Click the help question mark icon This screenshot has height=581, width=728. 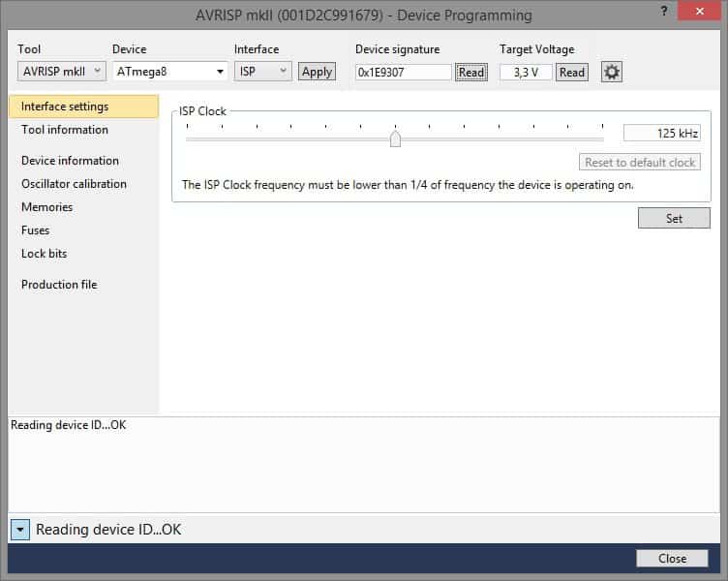click(x=664, y=12)
